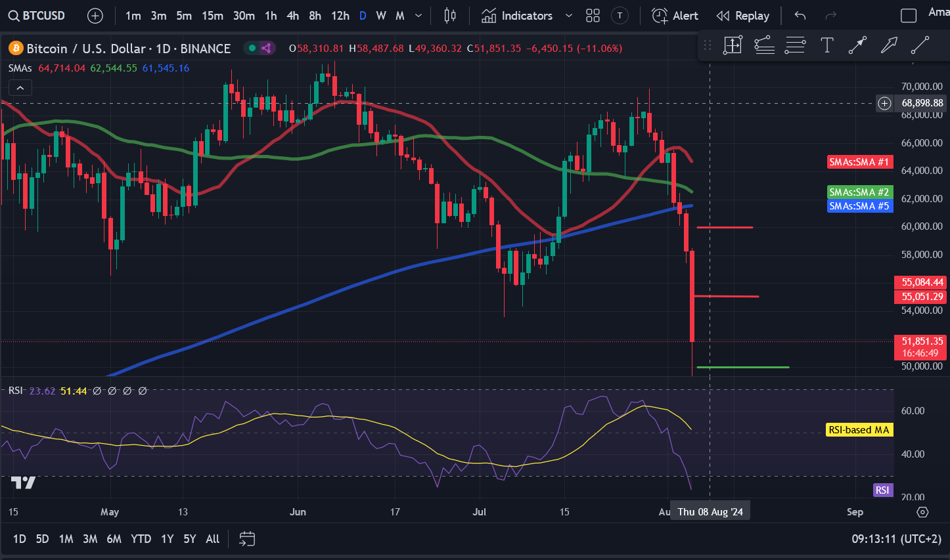The height and width of the screenshot is (560, 950).
Task: Click SMAs:SMA #1 red label
Action: click(859, 162)
